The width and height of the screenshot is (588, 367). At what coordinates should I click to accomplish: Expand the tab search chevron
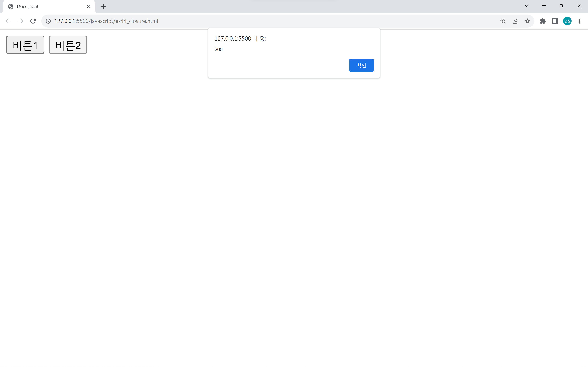coord(527,6)
